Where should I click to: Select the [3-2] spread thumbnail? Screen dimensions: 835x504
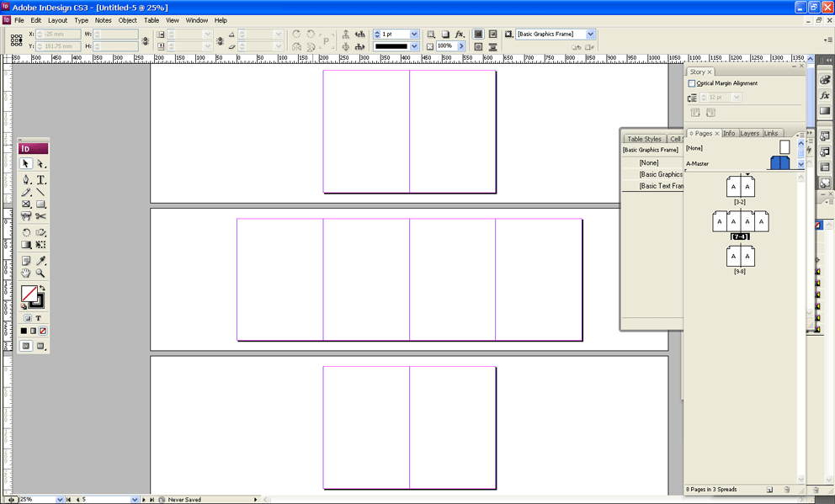tap(740, 187)
